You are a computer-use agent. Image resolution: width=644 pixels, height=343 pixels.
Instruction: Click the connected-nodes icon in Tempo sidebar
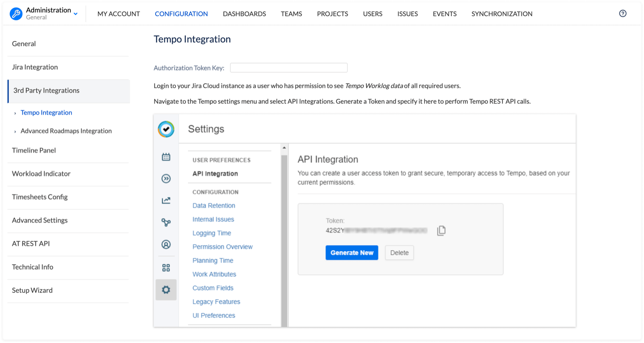pos(166,222)
